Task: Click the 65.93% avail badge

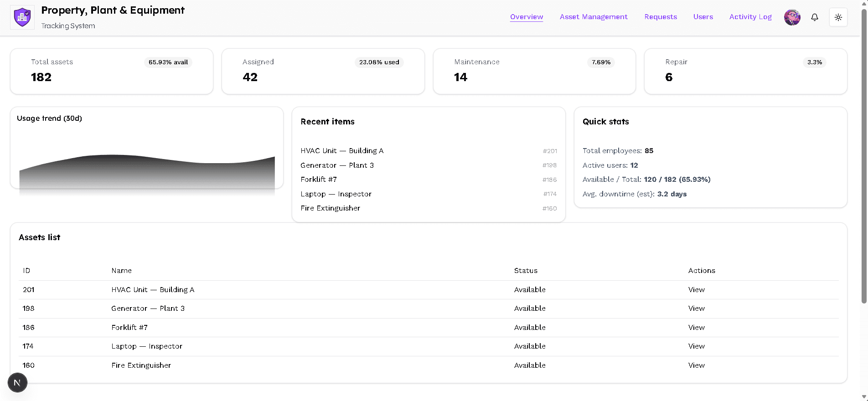Action: pyautogui.click(x=168, y=62)
